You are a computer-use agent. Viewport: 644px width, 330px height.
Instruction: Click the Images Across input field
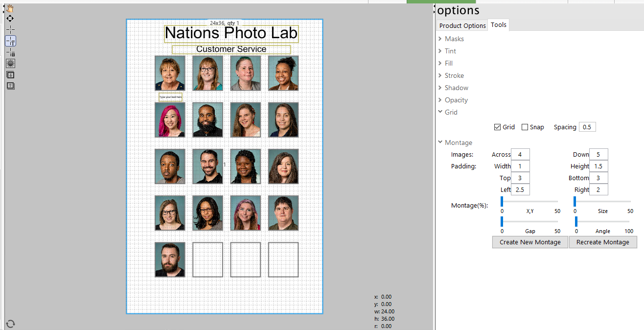point(520,154)
